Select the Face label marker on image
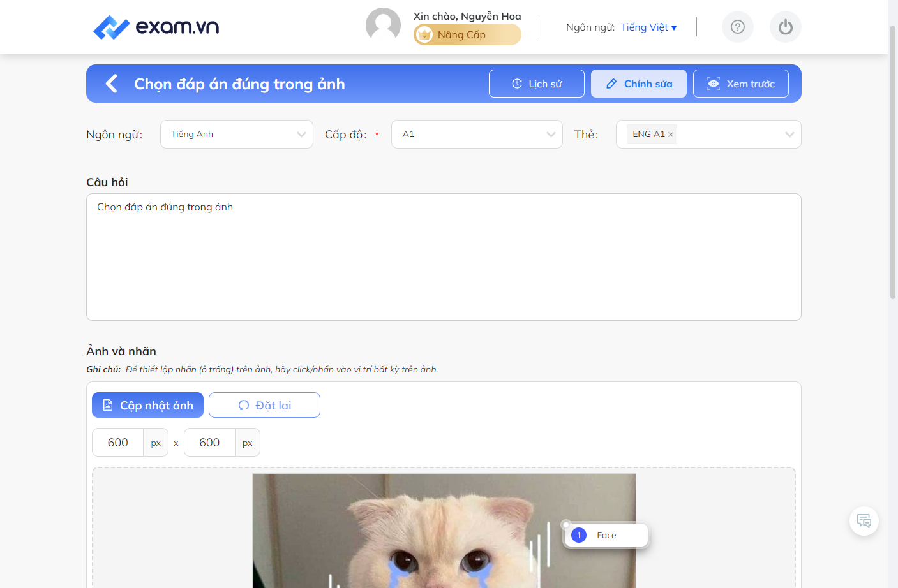Image resolution: width=898 pixels, height=588 pixels. pos(606,535)
